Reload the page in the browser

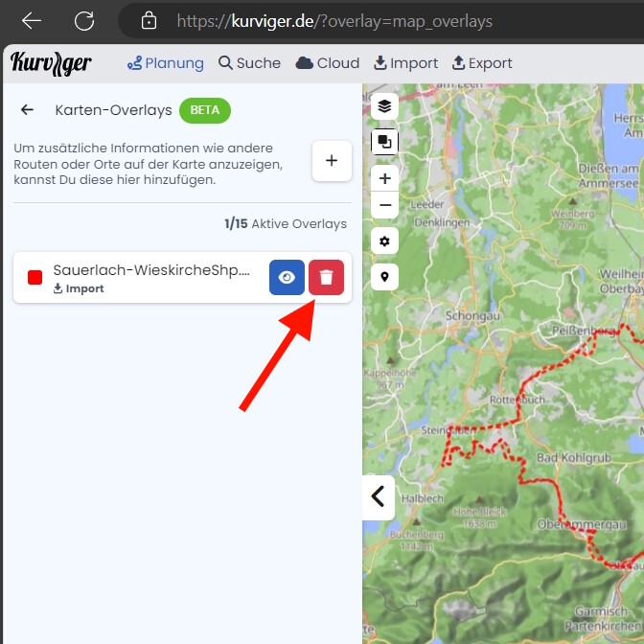pyautogui.click(x=84, y=20)
